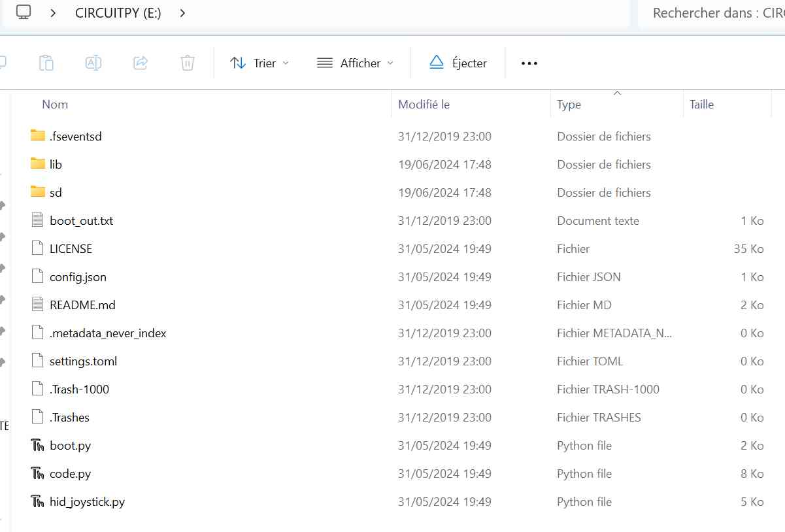
Task: Select the hid_joystick.py file name
Action: (88, 502)
